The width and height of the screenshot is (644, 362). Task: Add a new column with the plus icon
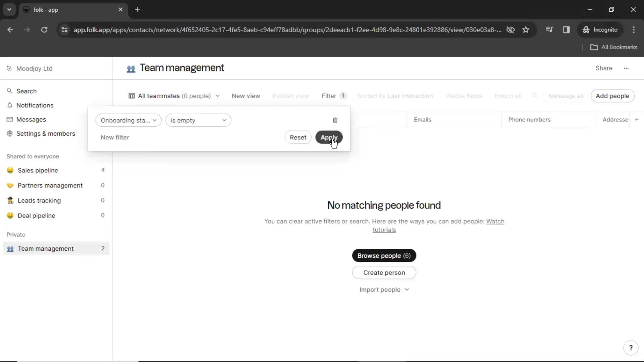pos(637,120)
